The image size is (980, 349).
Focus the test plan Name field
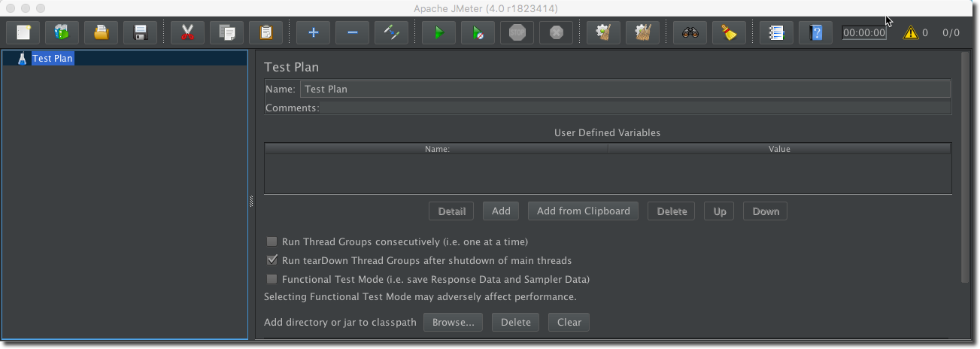(625, 89)
